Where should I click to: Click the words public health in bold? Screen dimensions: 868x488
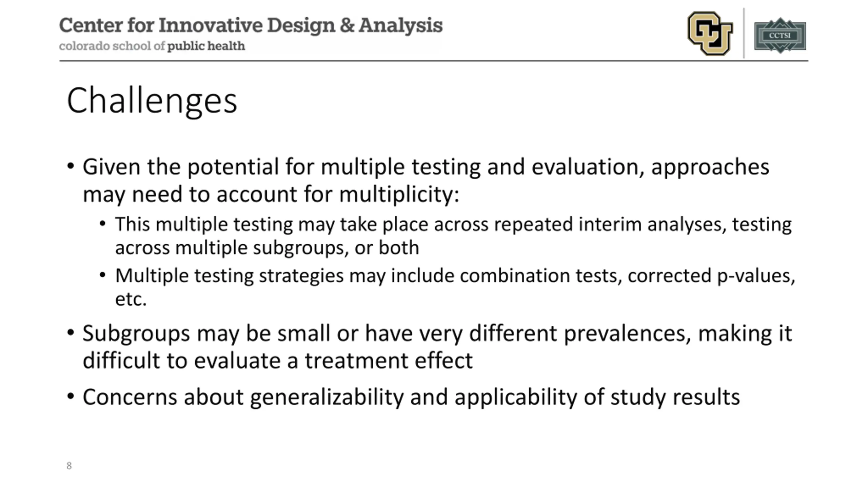[x=206, y=46]
